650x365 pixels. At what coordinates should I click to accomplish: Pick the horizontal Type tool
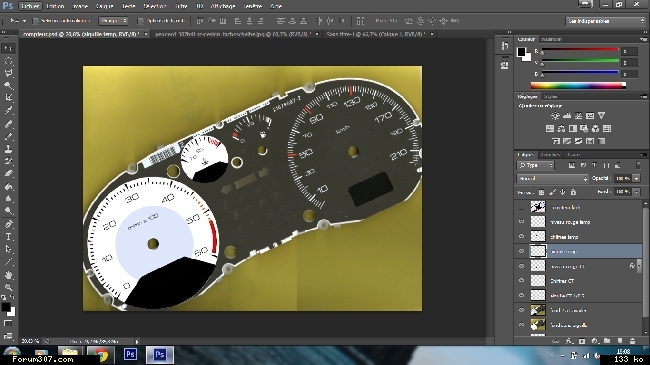[8, 237]
